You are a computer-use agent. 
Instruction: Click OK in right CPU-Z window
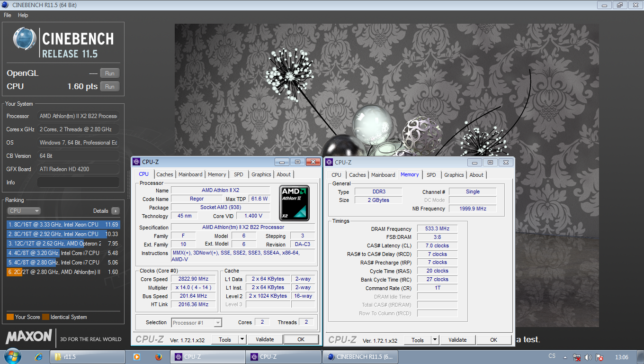(x=494, y=340)
